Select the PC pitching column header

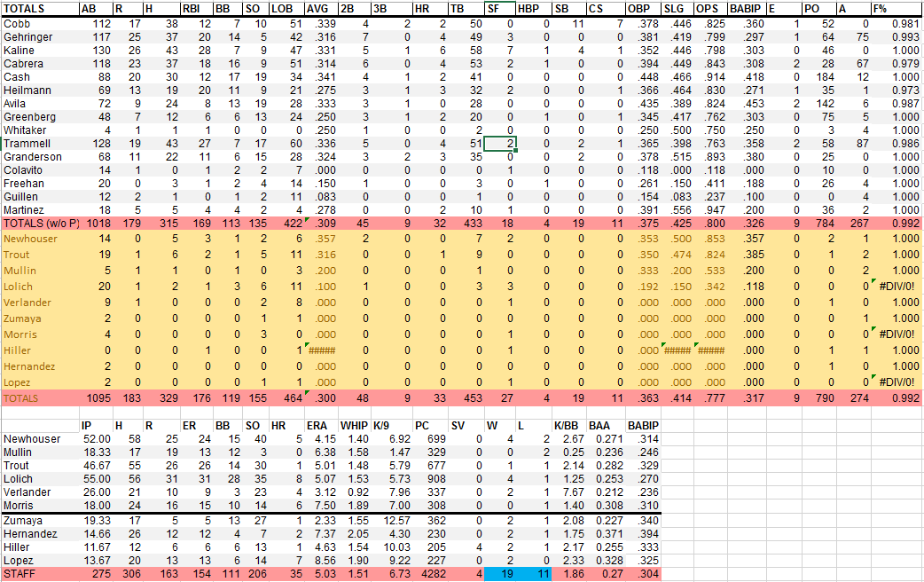coord(430,426)
